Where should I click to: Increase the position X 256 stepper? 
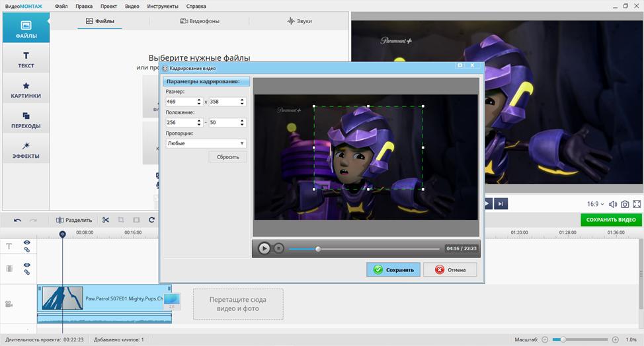tap(199, 121)
